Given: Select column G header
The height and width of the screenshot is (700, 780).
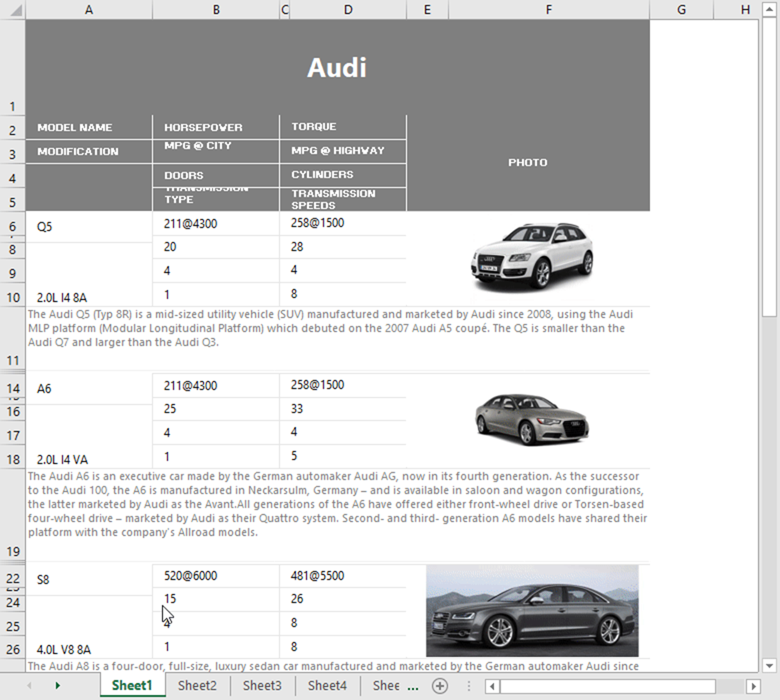Looking at the screenshot, I should click(x=681, y=10).
